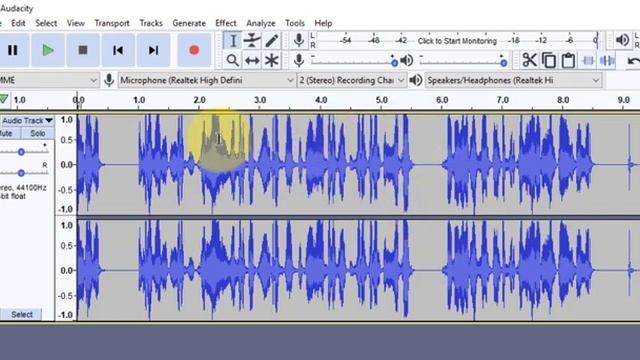Open the Transport menu
Image resolution: width=640 pixels, height=360 pixels.
tap(112, 23)
